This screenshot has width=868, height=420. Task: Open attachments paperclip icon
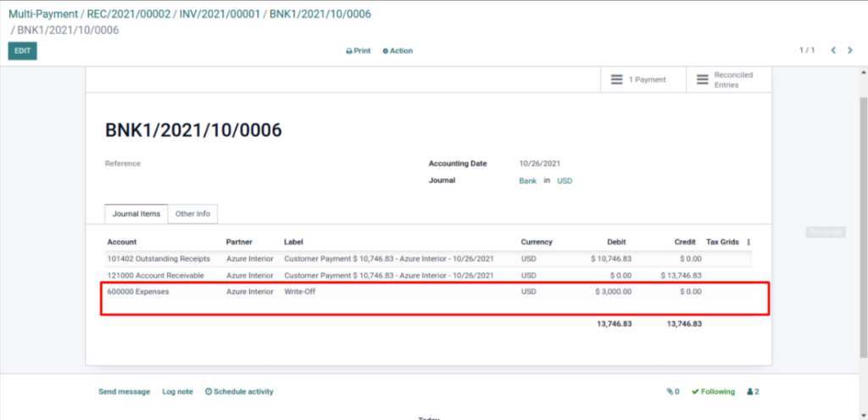pos(673,392)
